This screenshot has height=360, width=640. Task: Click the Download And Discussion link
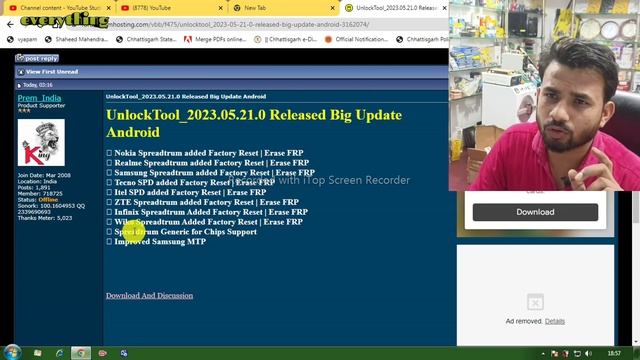(x=149, y=296)
